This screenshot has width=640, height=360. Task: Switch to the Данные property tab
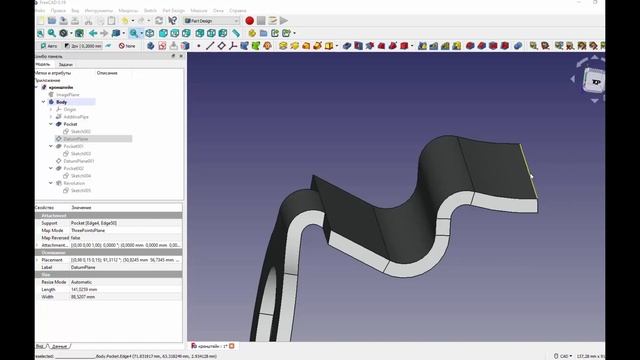(60, 346)
